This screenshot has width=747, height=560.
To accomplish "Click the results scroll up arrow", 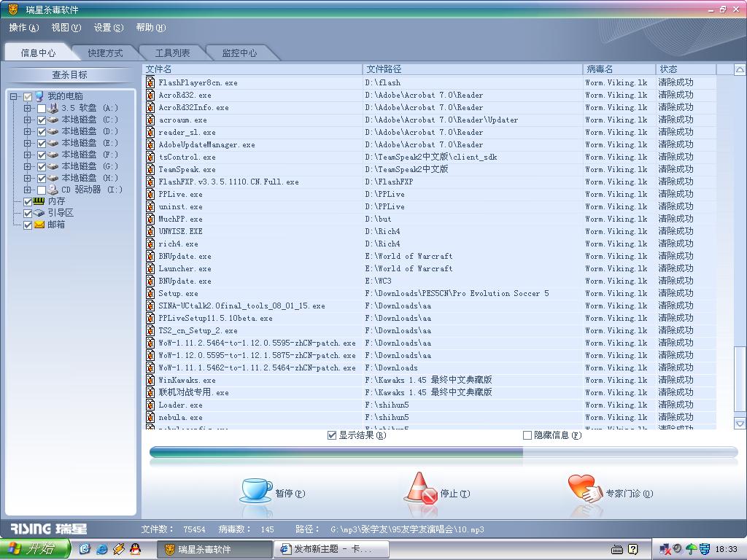I will [x=740, y=70].
